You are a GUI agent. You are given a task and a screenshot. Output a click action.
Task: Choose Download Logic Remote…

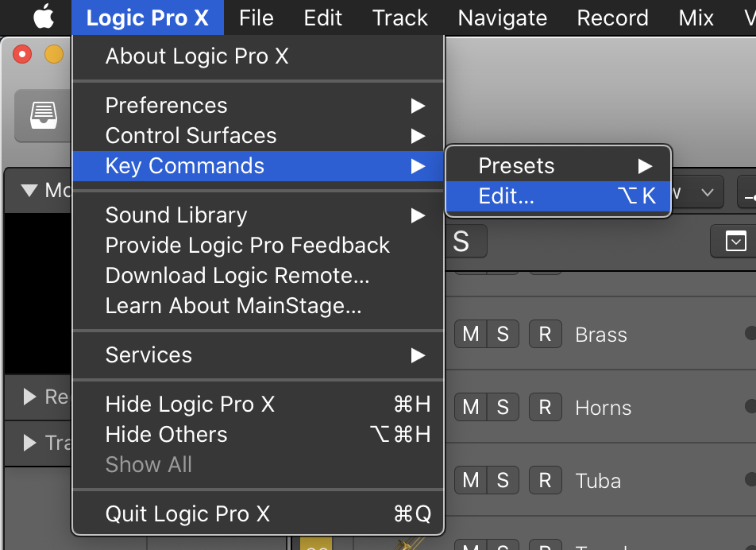[258, 276]
